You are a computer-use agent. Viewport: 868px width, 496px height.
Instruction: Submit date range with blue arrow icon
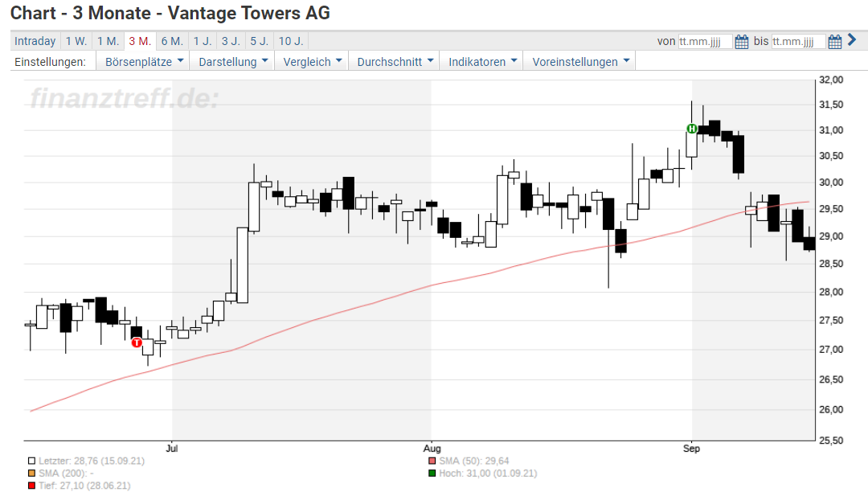coord(852,40)
